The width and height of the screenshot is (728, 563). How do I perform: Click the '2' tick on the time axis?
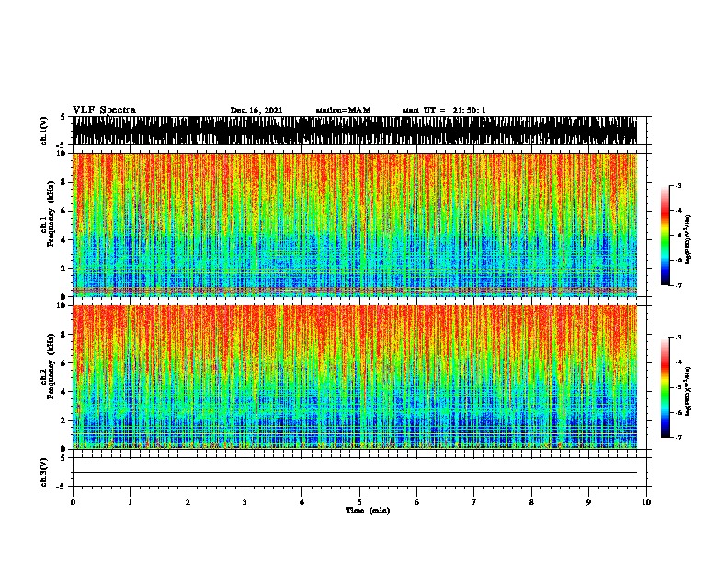point(188,502)
